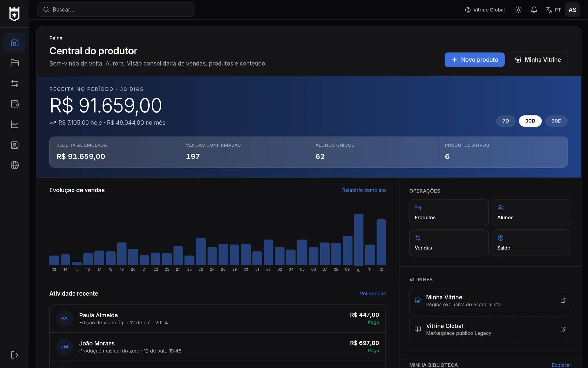The height and width of the screenshot is (368, 588).
Task: Select the 7D period toggle
Action: pos(506,121)
